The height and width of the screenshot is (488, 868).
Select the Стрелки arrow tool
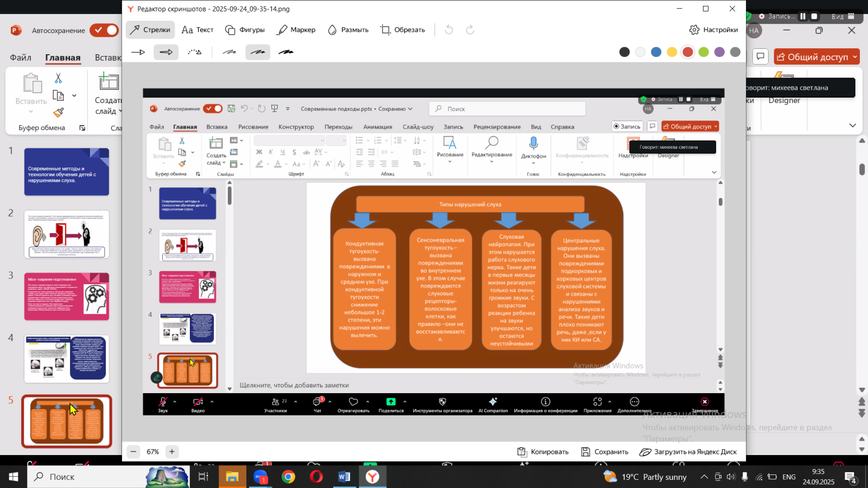click(x=150, y=30)
